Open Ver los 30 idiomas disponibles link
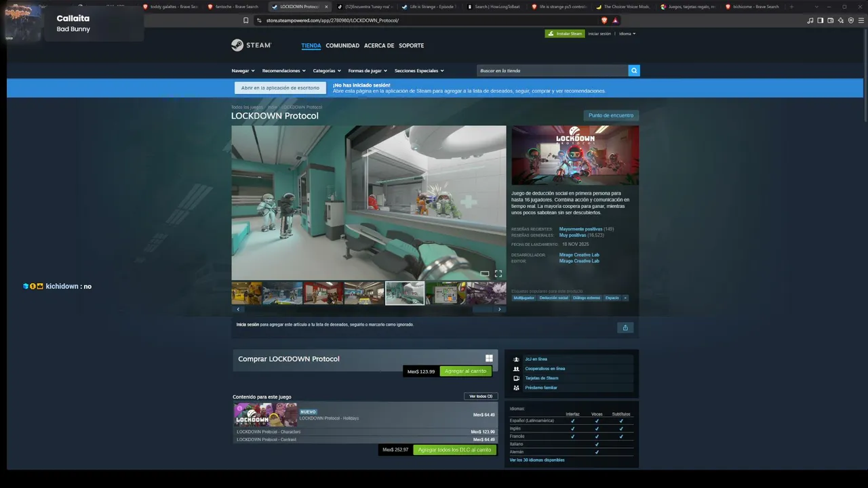The image size is (868, 488). 537,460
